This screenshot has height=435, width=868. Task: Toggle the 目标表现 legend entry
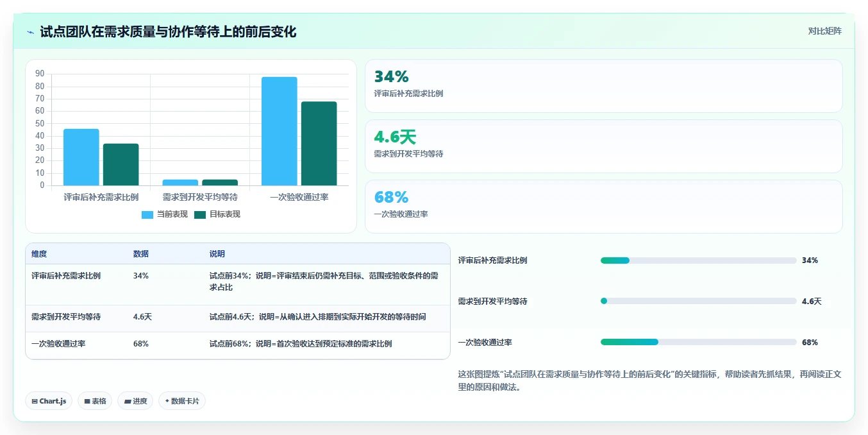pyautogui.click(x=217, y=214)
